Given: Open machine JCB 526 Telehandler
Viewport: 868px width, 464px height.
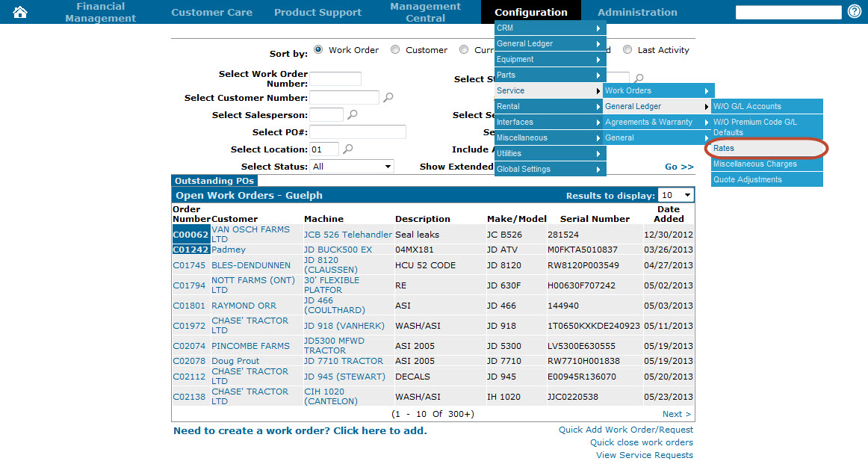Looking at the screenshot, I should [x=347, y=235].
